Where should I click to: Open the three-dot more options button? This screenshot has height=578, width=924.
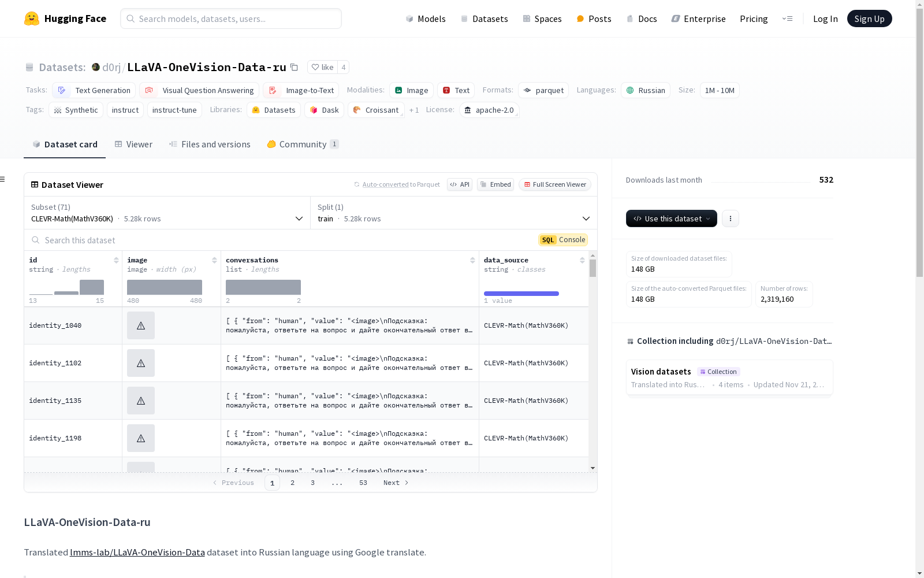(731, 218)
